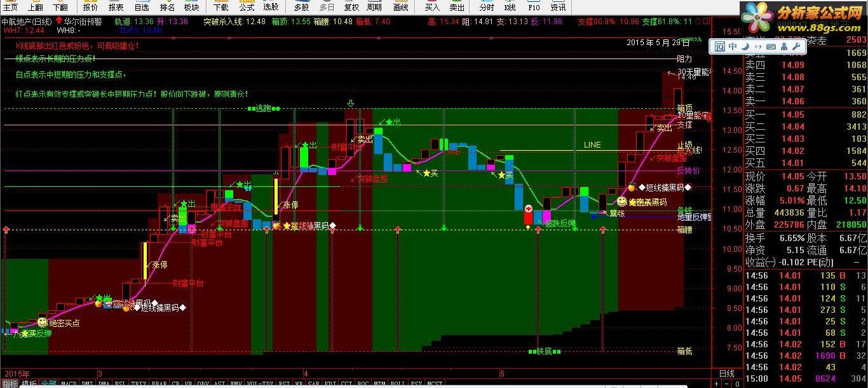Click the 逃跑 marker on the top dashed line
This screenshot has height=388, width=868.
pyautogui.click(x=264, y=109)
